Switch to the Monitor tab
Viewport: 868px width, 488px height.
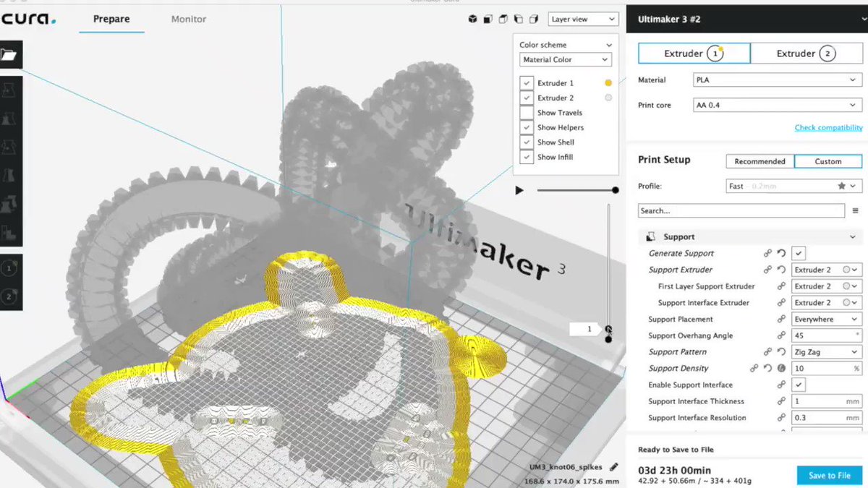tap(188, 20)
